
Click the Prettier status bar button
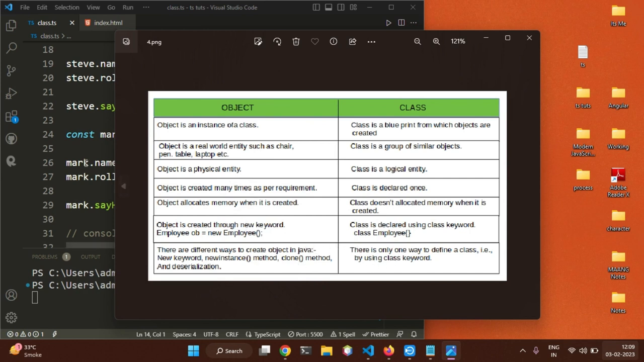pos(376,334)
